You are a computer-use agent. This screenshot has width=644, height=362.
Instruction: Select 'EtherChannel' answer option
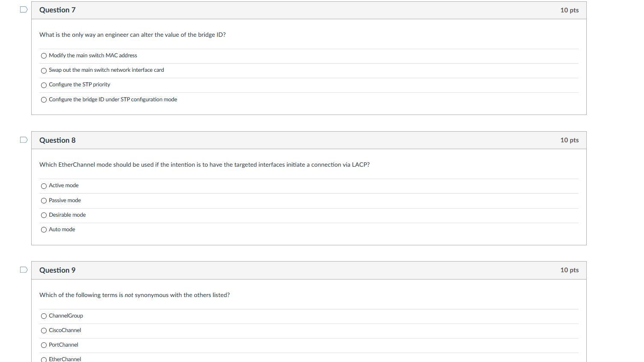(44, 359)
